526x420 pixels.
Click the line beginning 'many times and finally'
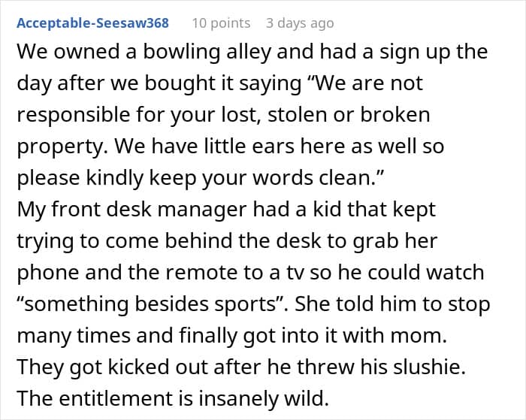tap(232, 336)
